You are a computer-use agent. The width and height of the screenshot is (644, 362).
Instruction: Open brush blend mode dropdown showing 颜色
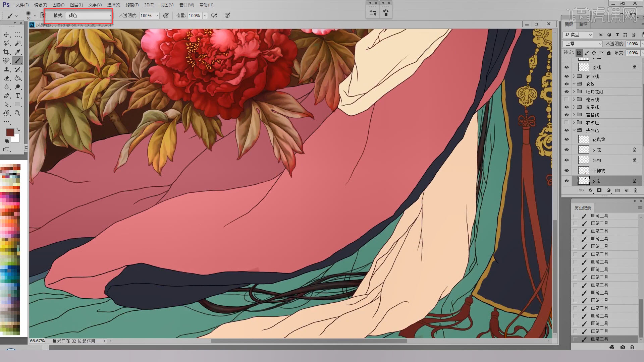pos(89,15)
